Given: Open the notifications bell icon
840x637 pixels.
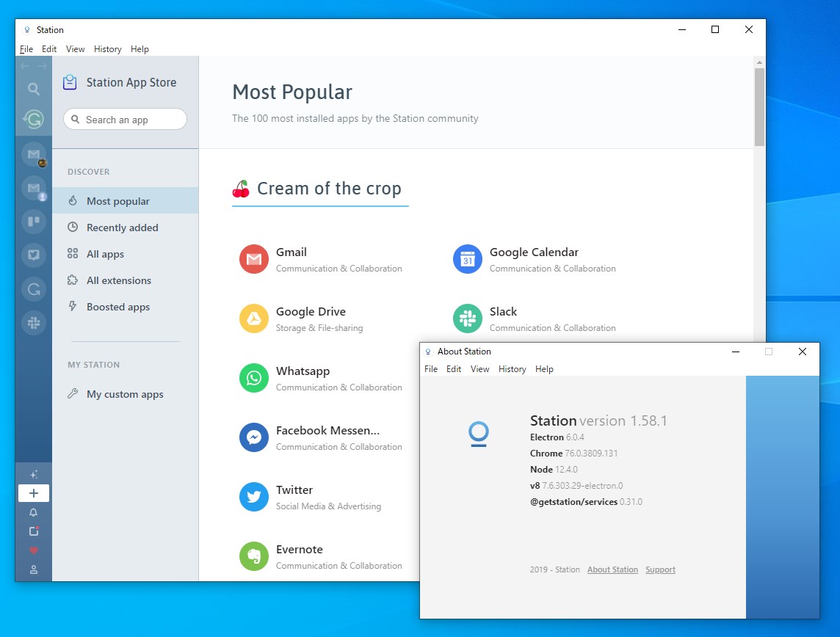Looking at the screenshot, I should [x=34, y=512].
